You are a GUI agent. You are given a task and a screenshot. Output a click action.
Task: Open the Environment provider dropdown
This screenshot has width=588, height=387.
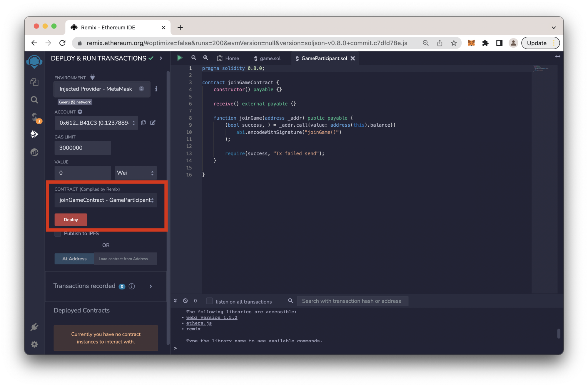pyautogui.click(x=101, y=89)
